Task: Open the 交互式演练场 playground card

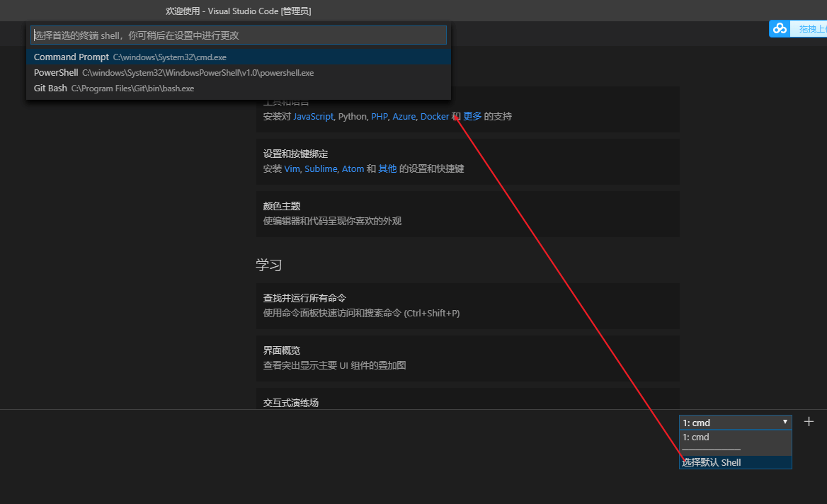Action: point(468,399)
